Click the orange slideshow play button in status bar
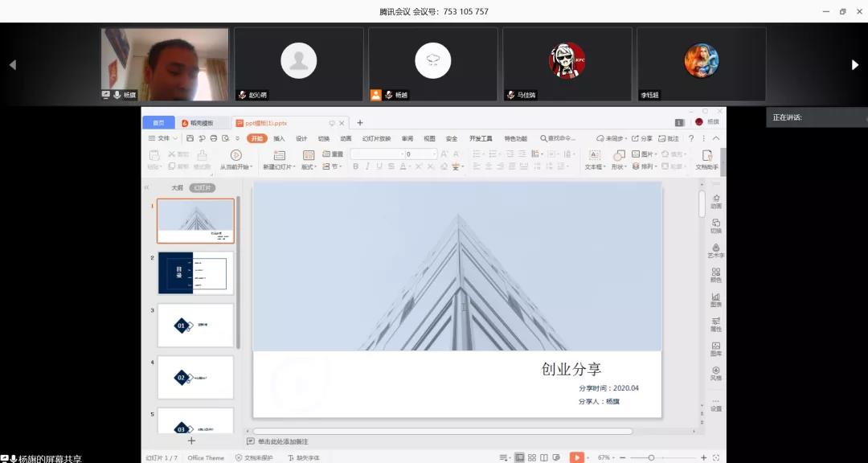Viewport: 868px width, 463px height. tap(576, 457)
